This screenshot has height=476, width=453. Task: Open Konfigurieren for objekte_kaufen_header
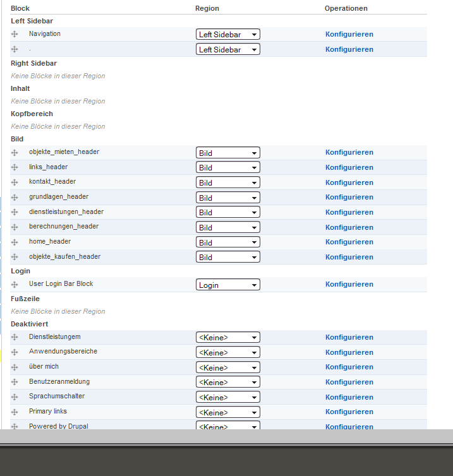pyautogui.click(x=349, y=257)
